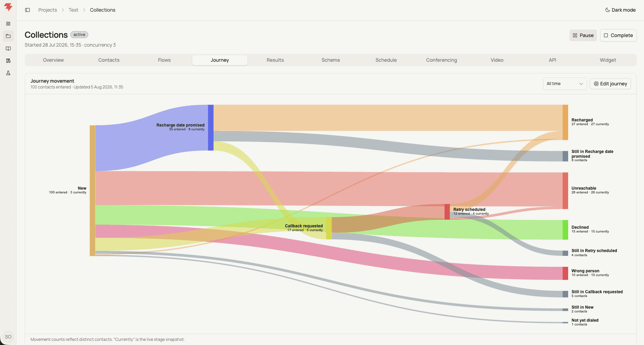Image resolution: width=644 pixels, height=345 pixels.
Task: Click the Collections breadcrumb text
Action: point(103,10)
